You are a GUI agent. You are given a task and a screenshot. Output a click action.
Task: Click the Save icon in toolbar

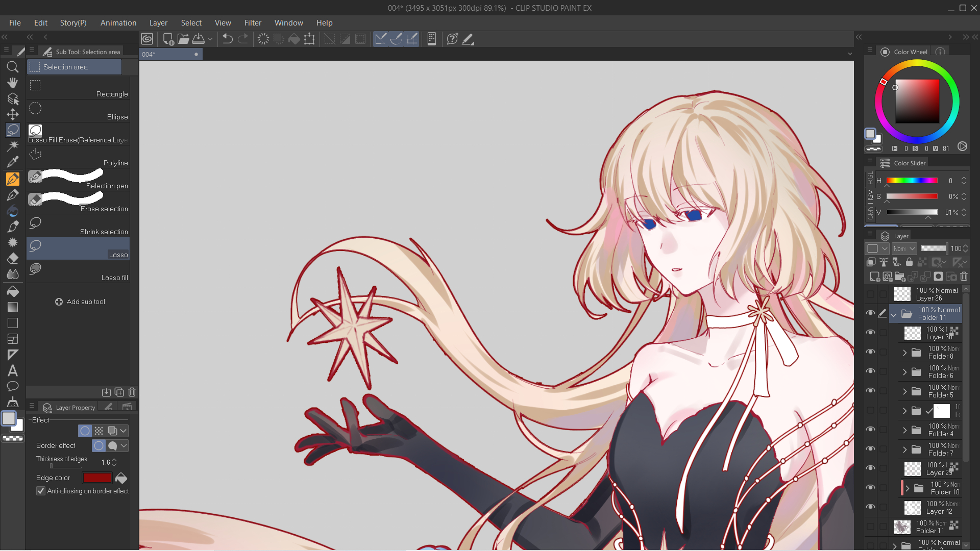pos(199,39)
